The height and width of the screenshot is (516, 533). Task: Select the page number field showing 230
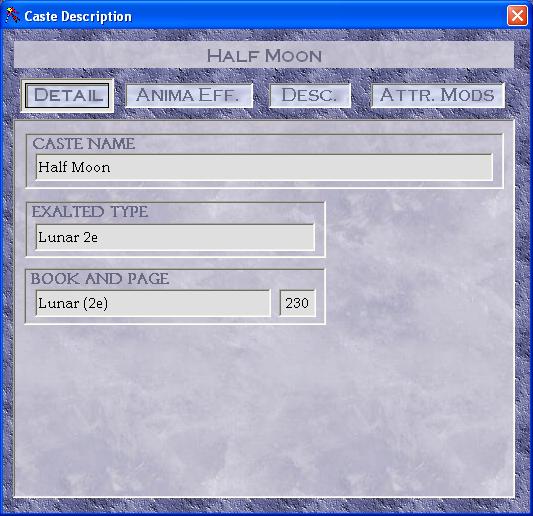(297, 303)
